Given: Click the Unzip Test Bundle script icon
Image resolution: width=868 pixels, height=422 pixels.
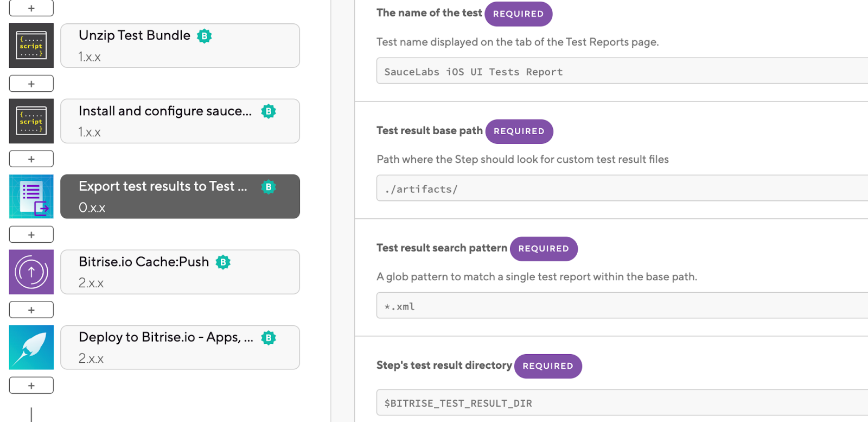Looking at the screenshot, I should pos(31,46).
